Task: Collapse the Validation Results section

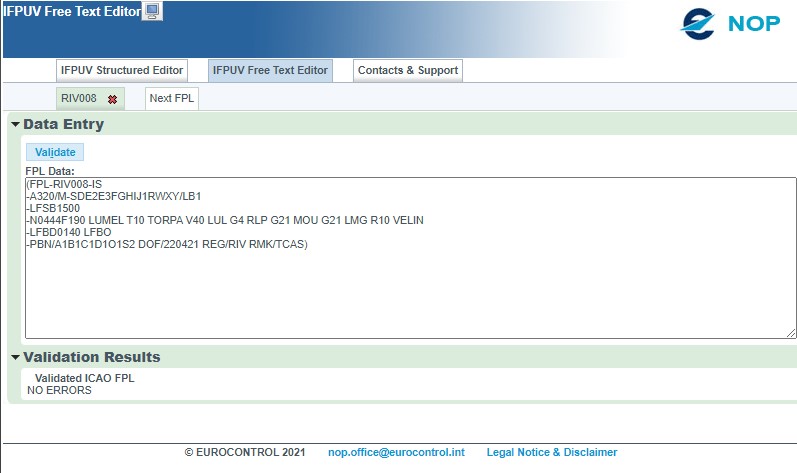Action: (x=15, y=358)
